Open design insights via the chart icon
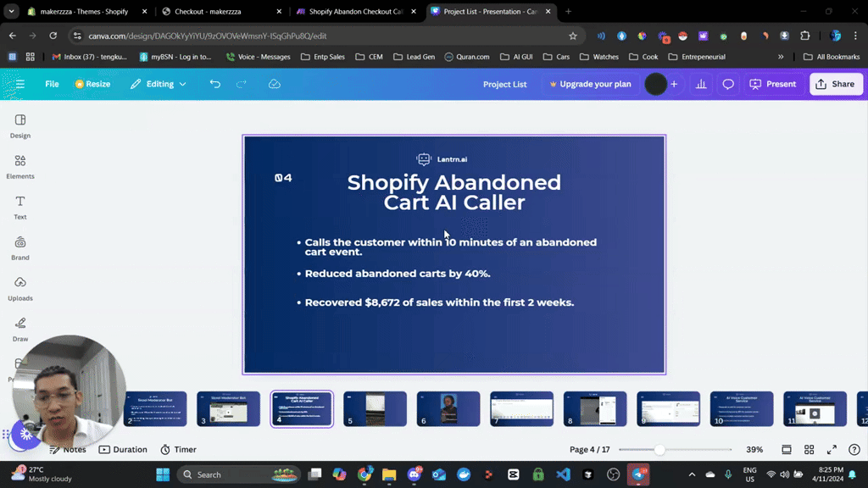 pos(700,84)
